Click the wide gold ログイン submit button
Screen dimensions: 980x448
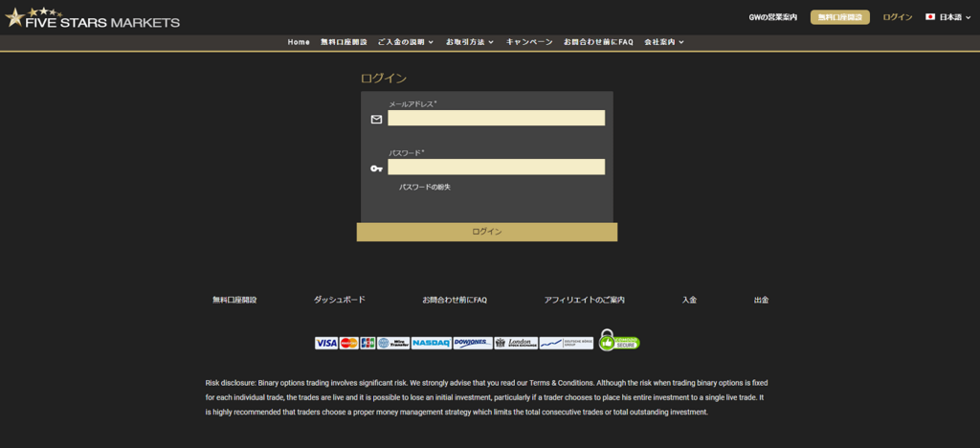point(487,232)
